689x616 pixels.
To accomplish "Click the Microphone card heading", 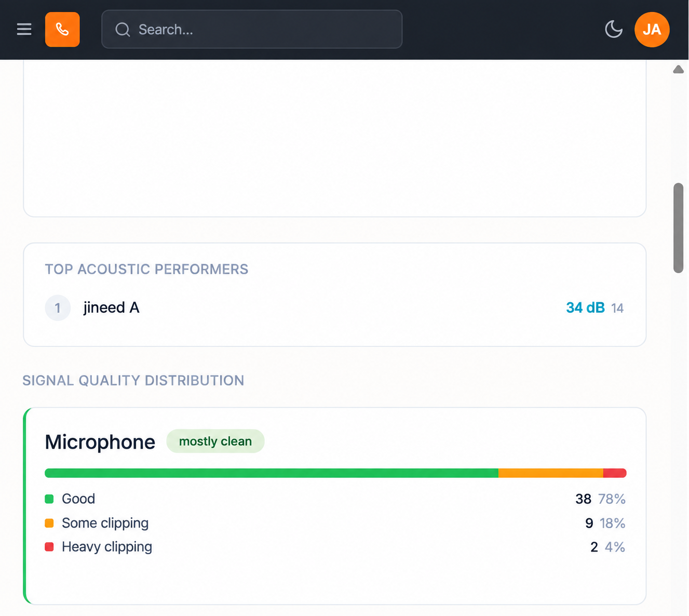I will (100, 442).
